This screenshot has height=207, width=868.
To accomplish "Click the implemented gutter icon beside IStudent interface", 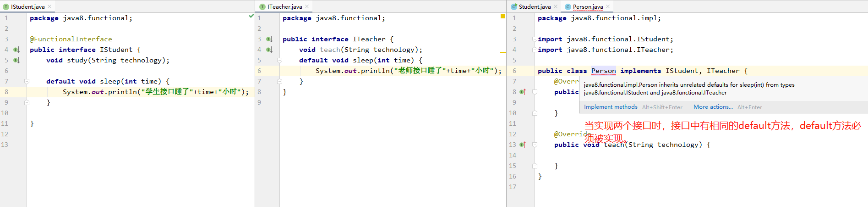I will 16,50.
